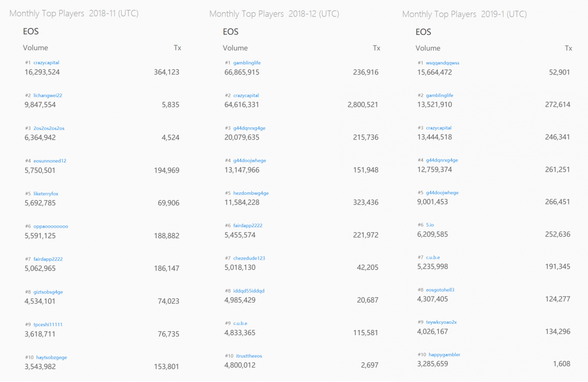This screenshot has height=382, width=588.
Task: Click volume value 3,543,982
Action: click(40, 366)
